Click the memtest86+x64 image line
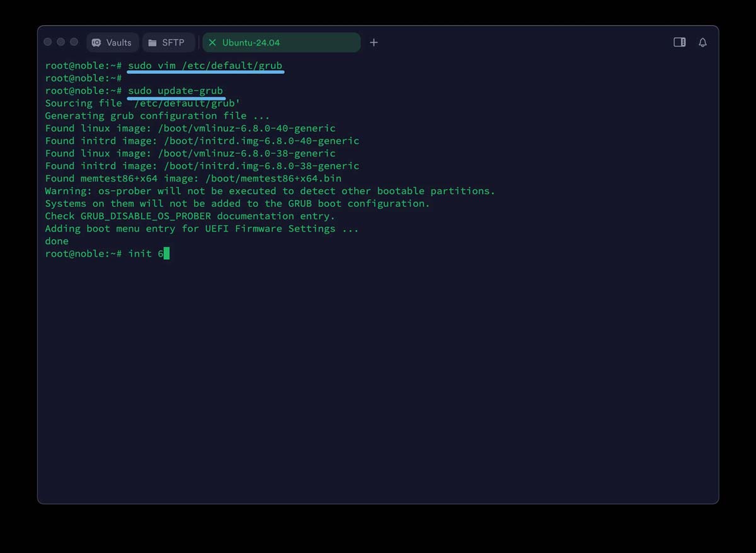This screenshot has height=553, width=756. point(193,178)
